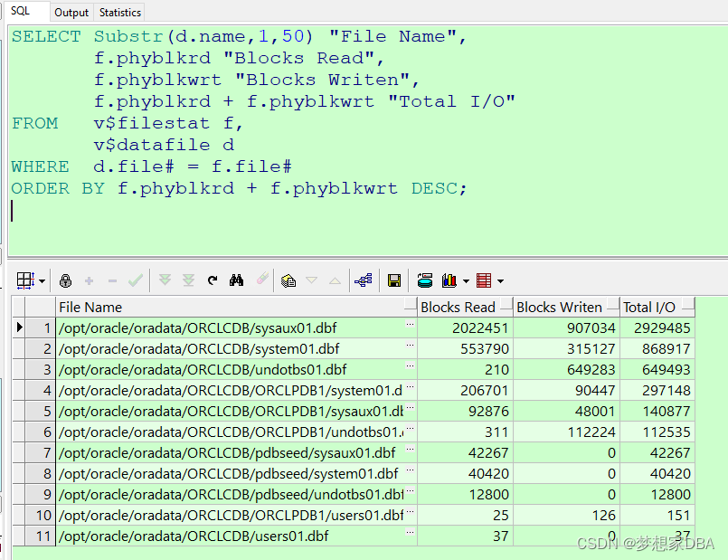Click the fetch last page icon
This screenshot has height=560, width=728.
pos(188,280)
